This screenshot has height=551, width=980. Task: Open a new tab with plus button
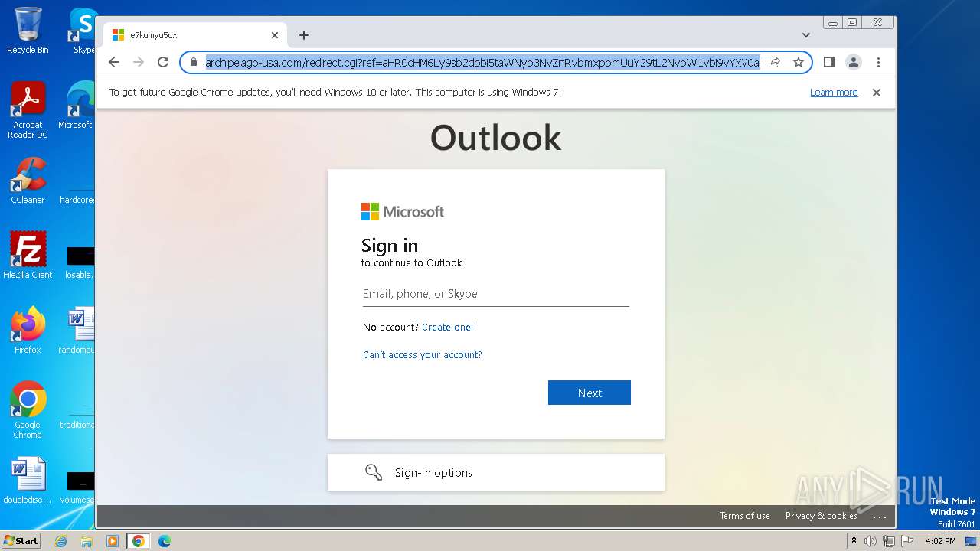click(x=304, y=35)
